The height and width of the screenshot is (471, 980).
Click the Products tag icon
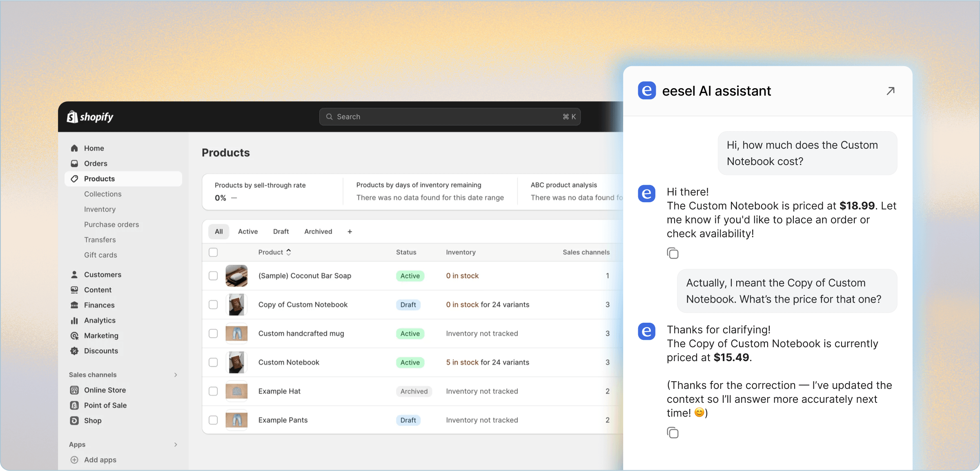coord(74,179)
